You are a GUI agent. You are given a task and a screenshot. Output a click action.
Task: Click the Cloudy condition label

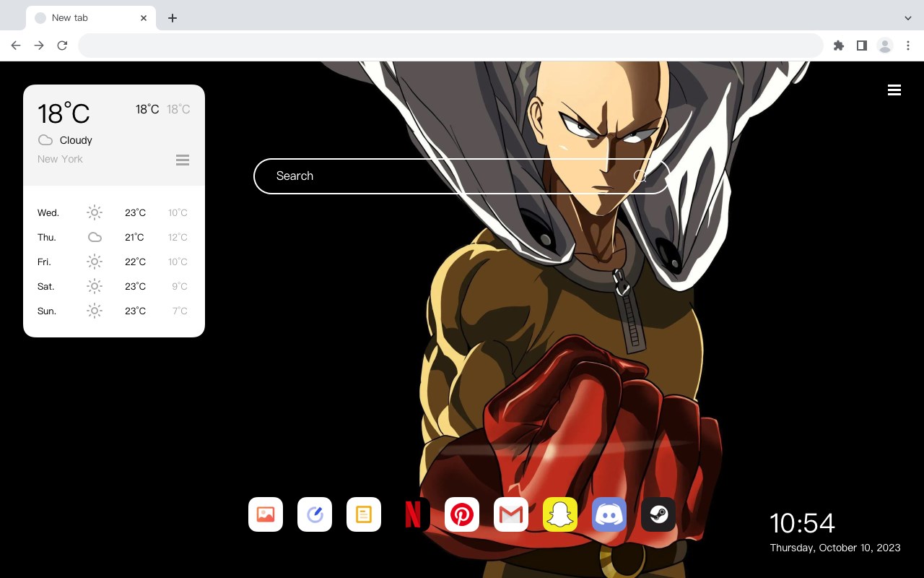(76, 140)
